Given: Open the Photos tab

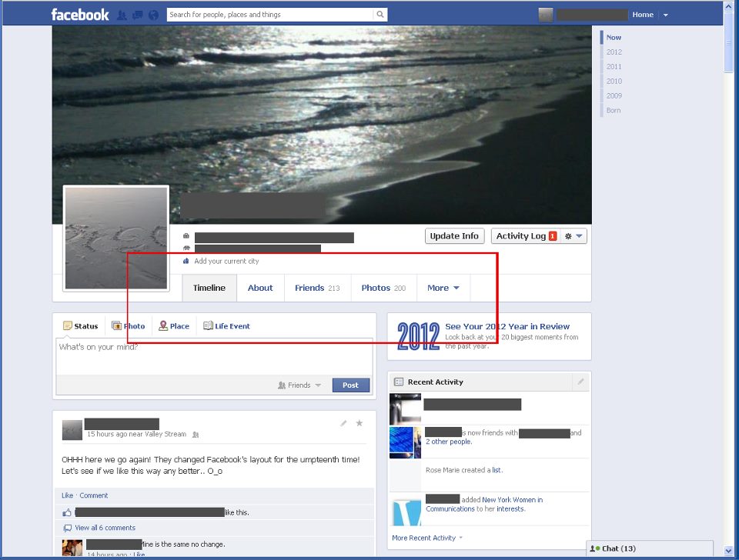Looking at the screenshot, I should pyautogui.click(x=383, y=288).
